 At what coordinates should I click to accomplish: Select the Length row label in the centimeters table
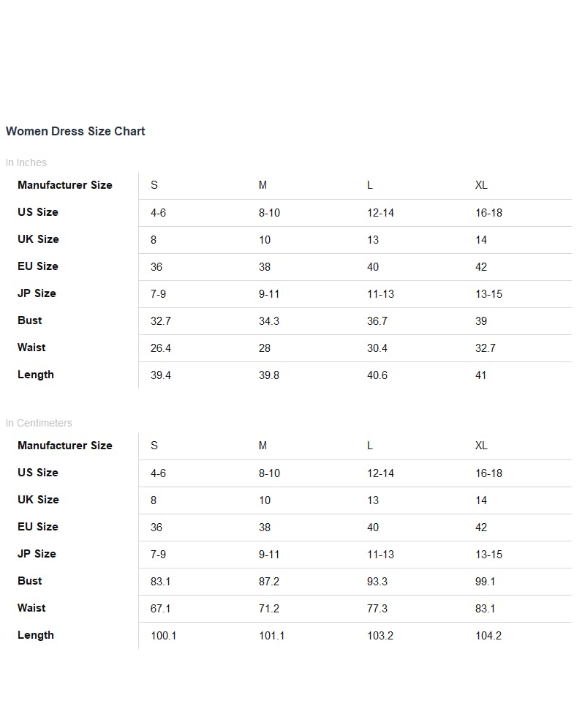[x=36, y=635]
